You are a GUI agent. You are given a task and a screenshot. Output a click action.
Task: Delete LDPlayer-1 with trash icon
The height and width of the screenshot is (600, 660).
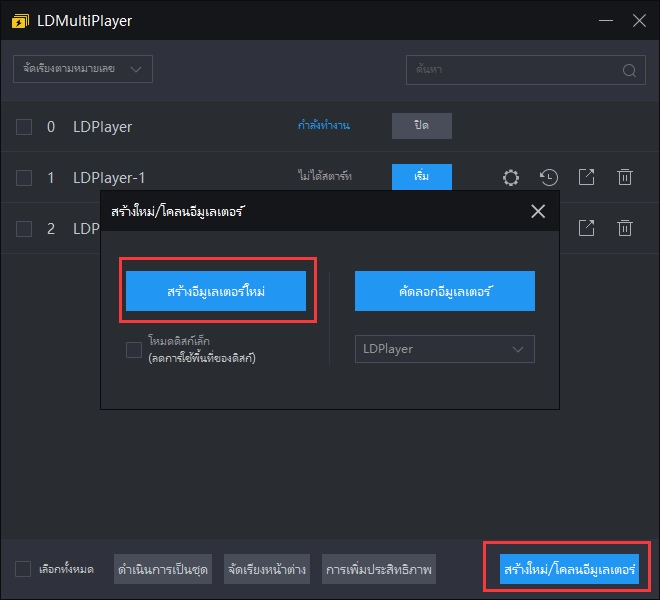pos(625,178)
